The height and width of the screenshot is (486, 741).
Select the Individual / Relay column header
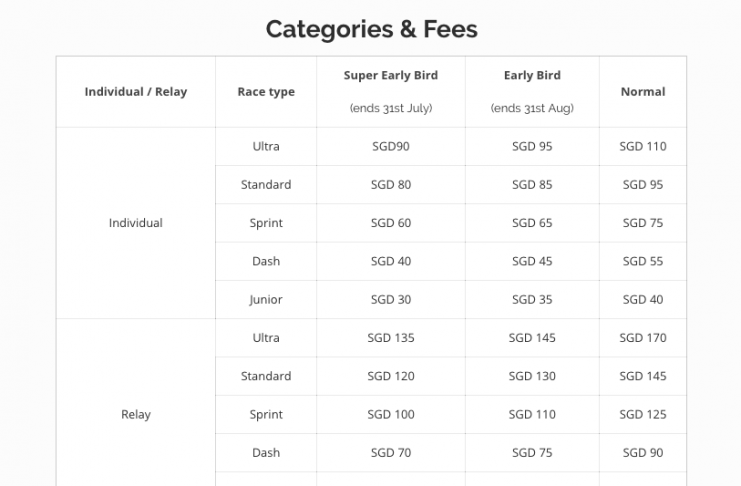point(136,92)
